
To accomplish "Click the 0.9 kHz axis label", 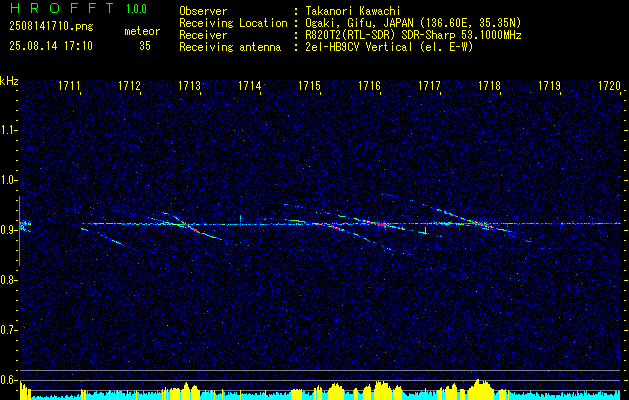I will (8, 230).
